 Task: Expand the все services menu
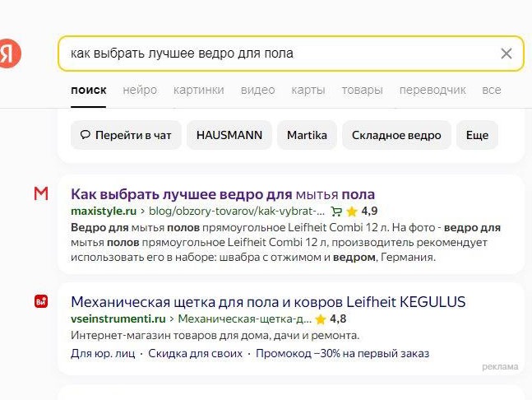tap(491, 91)
